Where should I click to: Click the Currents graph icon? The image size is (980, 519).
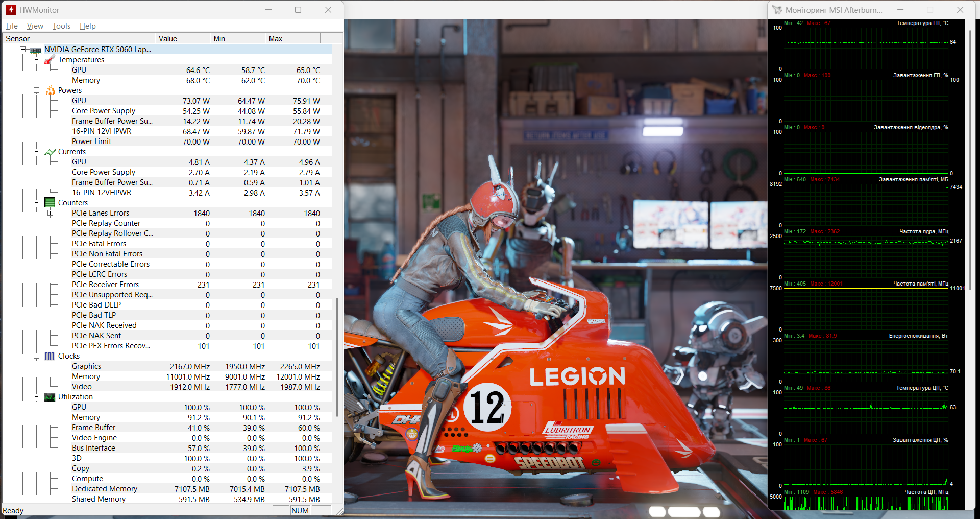50,152
